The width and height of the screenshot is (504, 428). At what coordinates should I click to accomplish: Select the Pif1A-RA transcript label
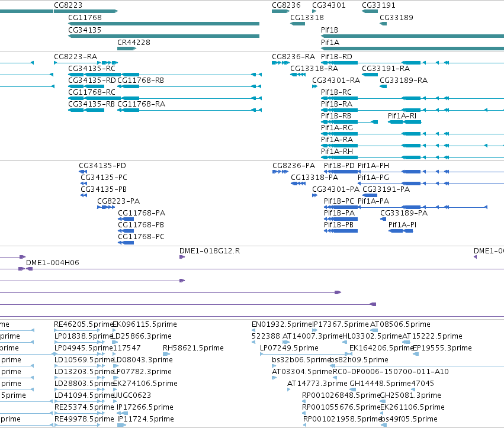pos(337,140)
